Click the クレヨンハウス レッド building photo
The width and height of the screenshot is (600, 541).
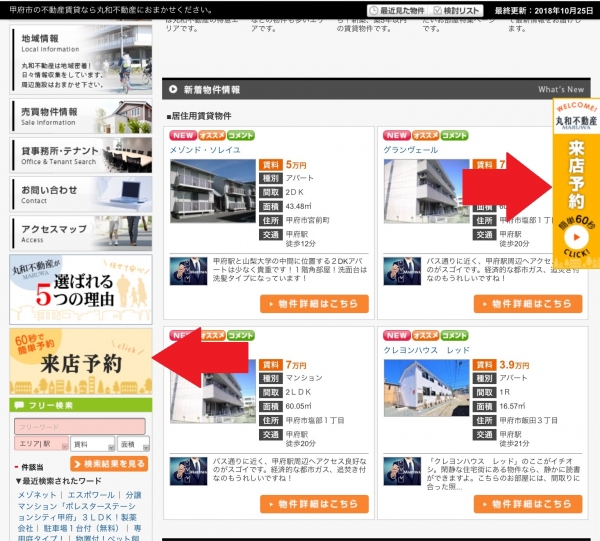click(x=426, y=388)
